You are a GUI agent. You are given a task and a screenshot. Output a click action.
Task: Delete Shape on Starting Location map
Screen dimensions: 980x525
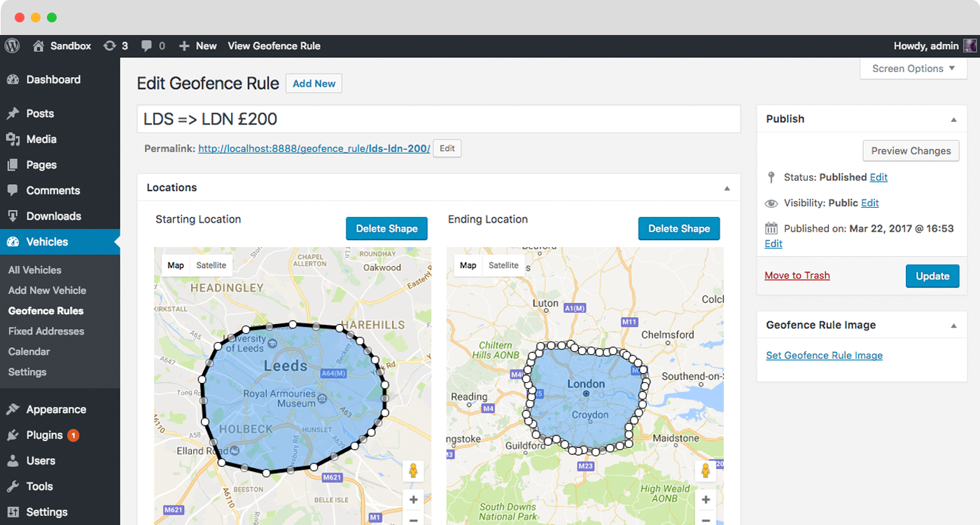(x=386, y=228)
